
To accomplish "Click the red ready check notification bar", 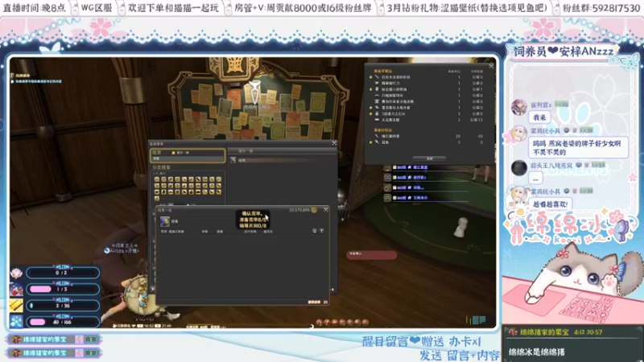I will (372, 255).
